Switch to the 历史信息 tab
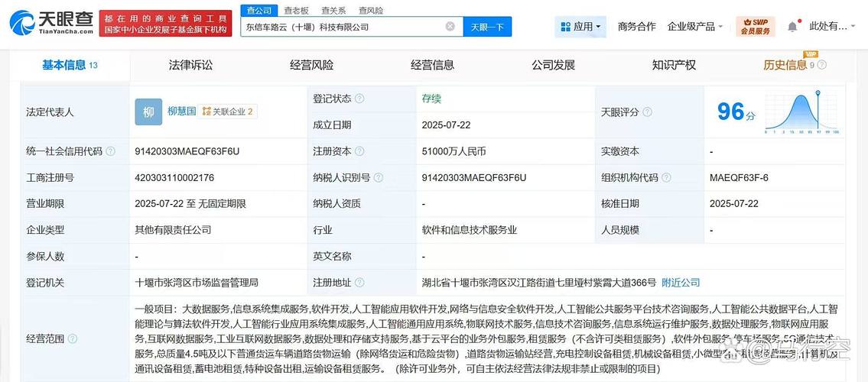Image resolution: width=868 pixels, height=382 pixels. click(785, 65)
